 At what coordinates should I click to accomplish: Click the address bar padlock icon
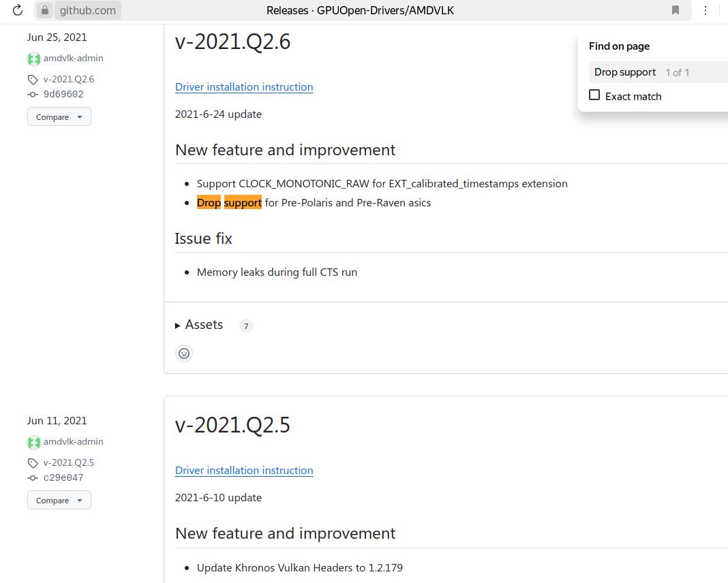(45, 10)
